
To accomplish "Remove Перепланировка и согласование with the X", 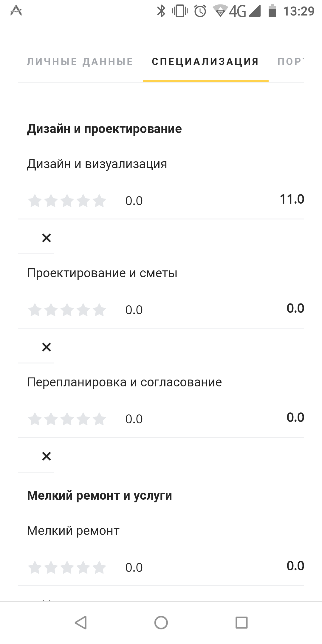I will pos(47,456).
